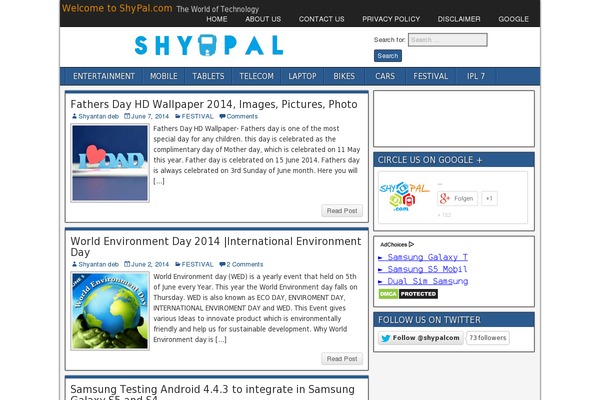Click Read Post for World Environment Day
Image resolution: width=600 pixels, height=400 pixels.
(x=342, y=359)
